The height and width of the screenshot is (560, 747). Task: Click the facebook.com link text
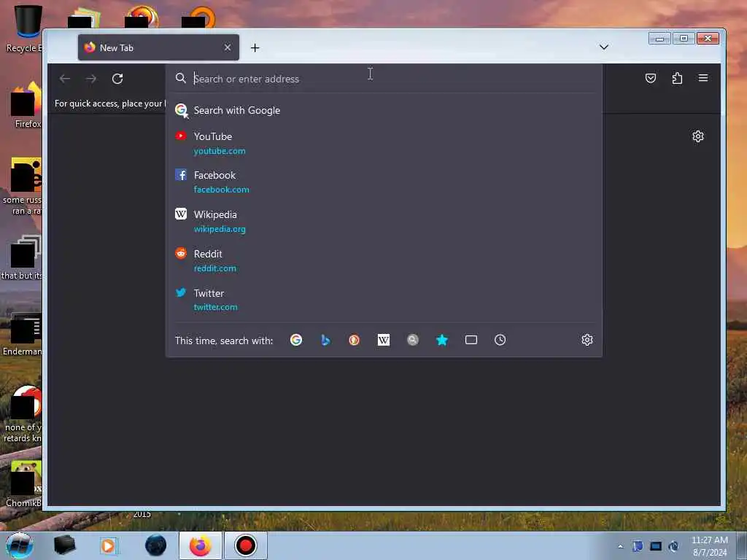[x=222, y=190]
